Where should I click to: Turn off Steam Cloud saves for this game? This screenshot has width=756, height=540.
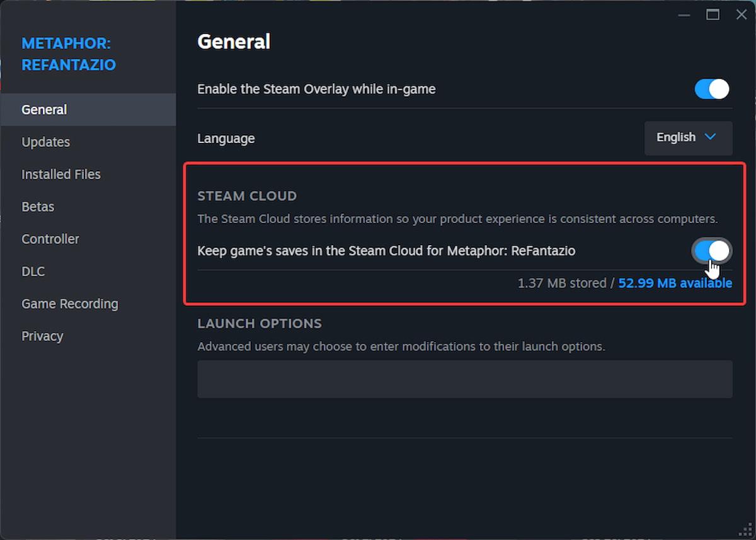point(711,251)
